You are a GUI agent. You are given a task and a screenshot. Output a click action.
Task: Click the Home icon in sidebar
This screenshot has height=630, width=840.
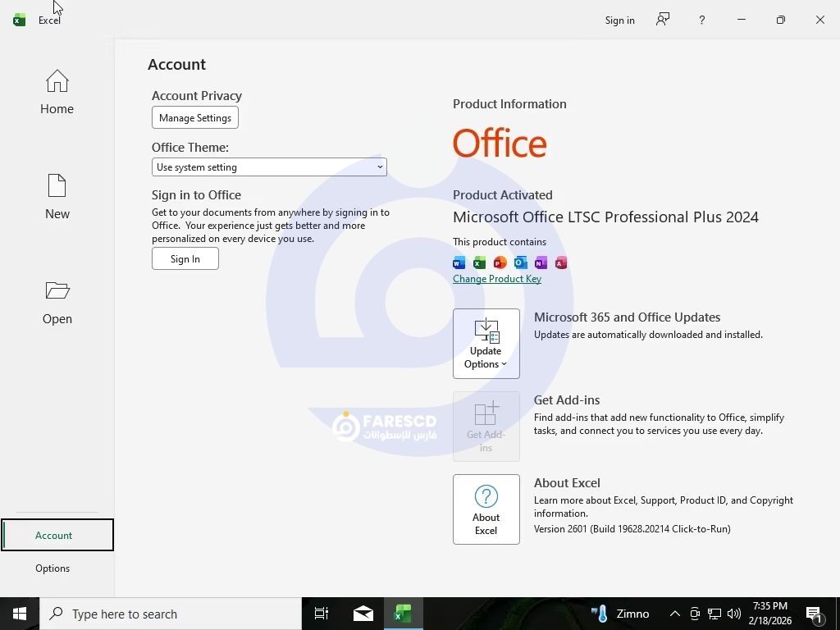(x=57, y=82)
